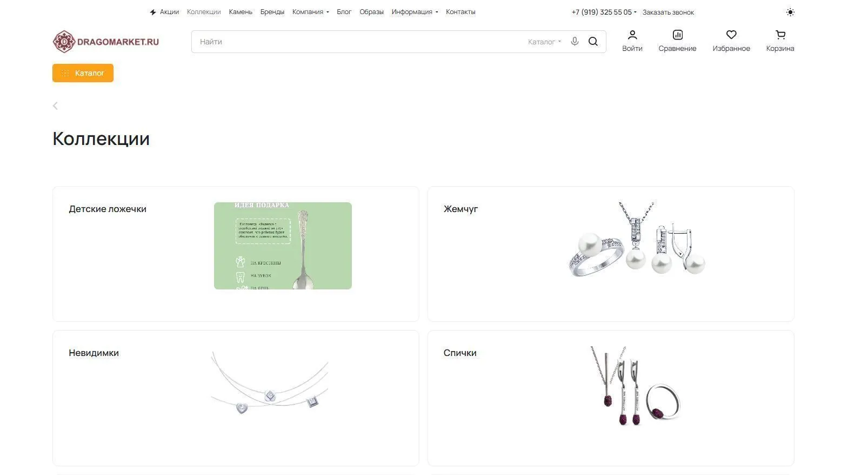
Task: Go back using the left chevron arrow
Action: pos(55,105)
